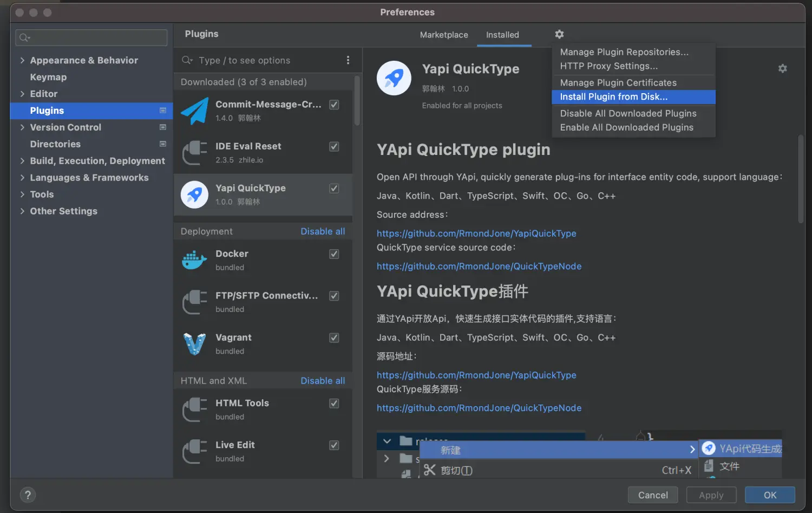Expand the Tools settings node

tap(22, 194)
